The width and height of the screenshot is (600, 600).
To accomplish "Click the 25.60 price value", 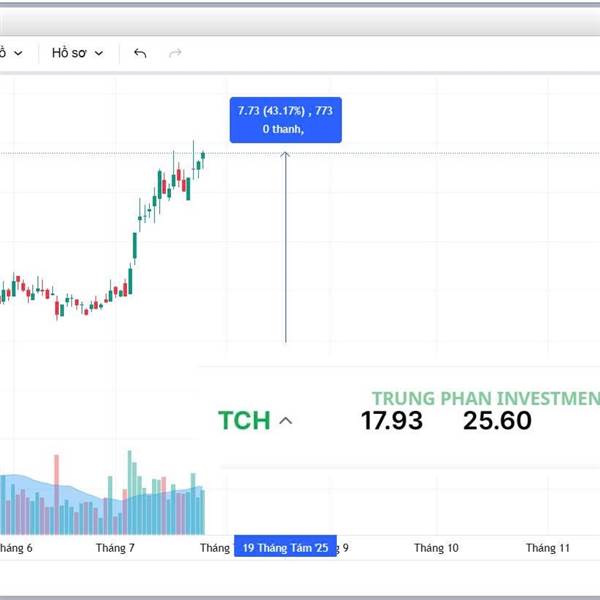I will pos(497,420).
